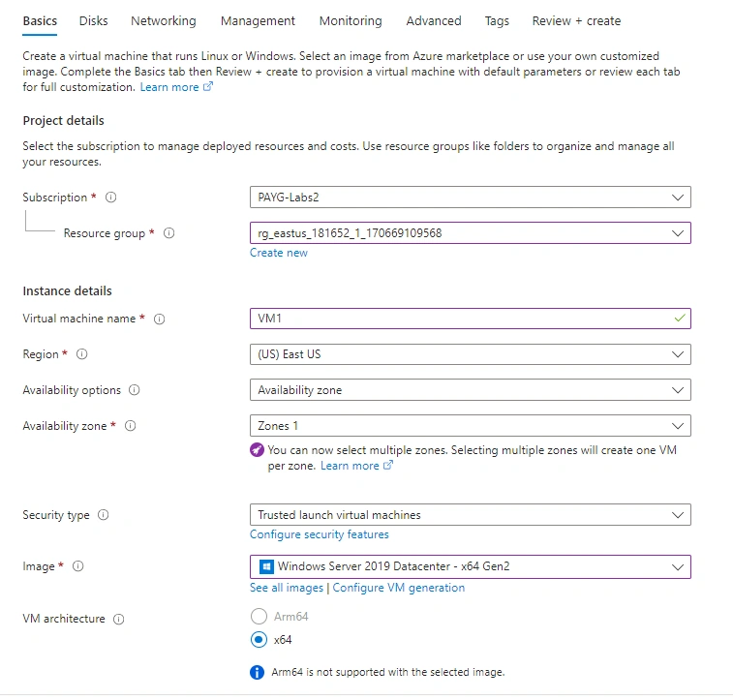Click the Security type field label
Image resolution: width=733 pixels, height=700 pixels.
(x=56, y=514)
